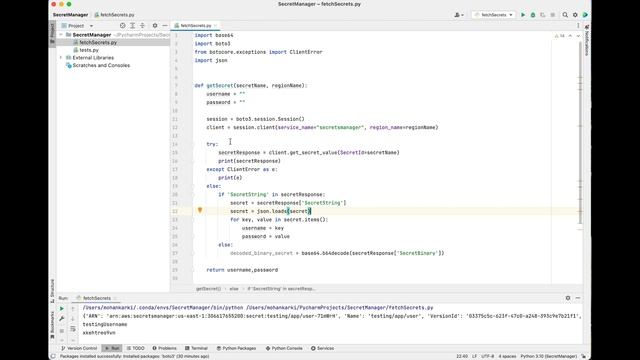Fold the else block on line 19

(193, 186)
